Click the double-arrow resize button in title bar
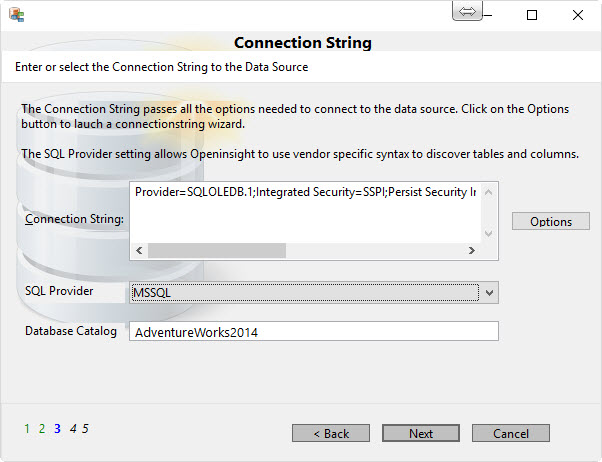The width and height of the screenshot is (602, 462). pos(467,11)
